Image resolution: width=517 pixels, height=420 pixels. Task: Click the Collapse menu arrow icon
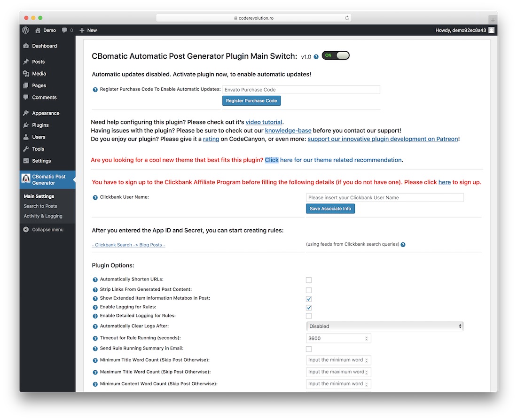pyautogui.click(x=26, y=229)
